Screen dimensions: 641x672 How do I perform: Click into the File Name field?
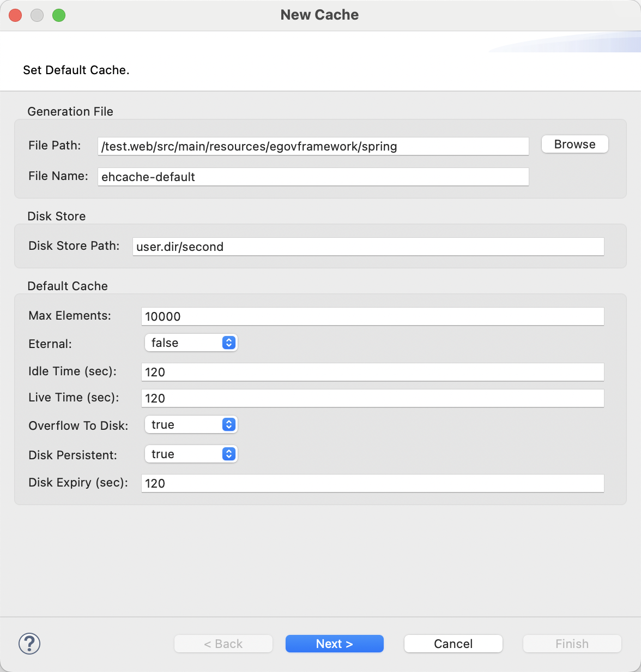tap(313, 177)
